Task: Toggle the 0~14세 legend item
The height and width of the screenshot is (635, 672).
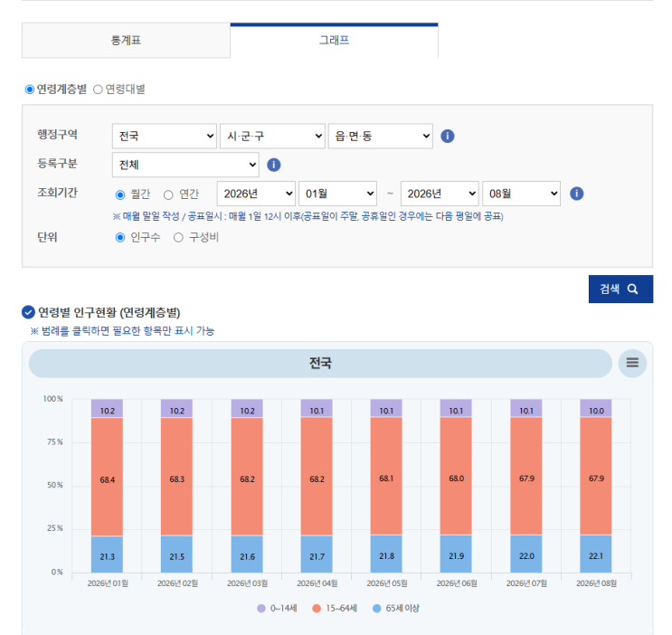Action: [x=277, y=608]
